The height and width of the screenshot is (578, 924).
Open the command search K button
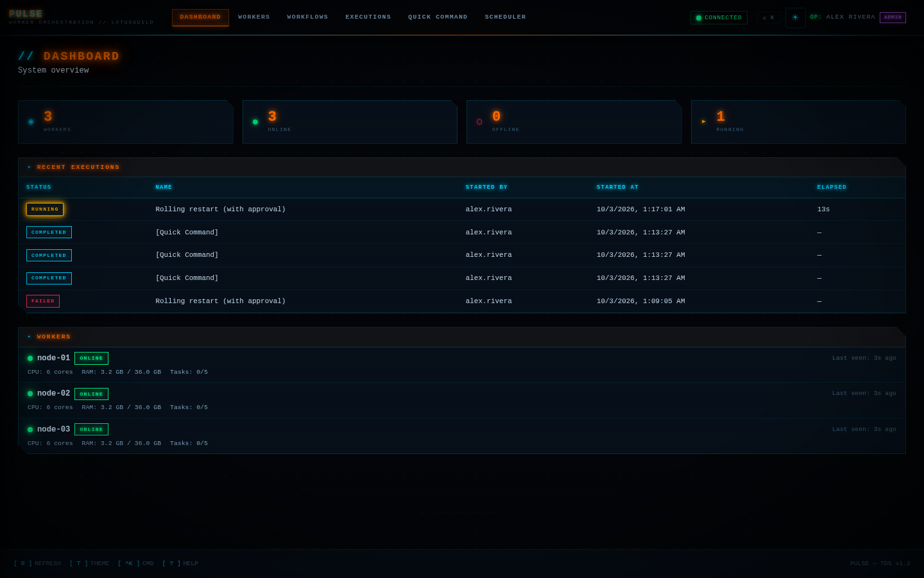click(768, 18)
